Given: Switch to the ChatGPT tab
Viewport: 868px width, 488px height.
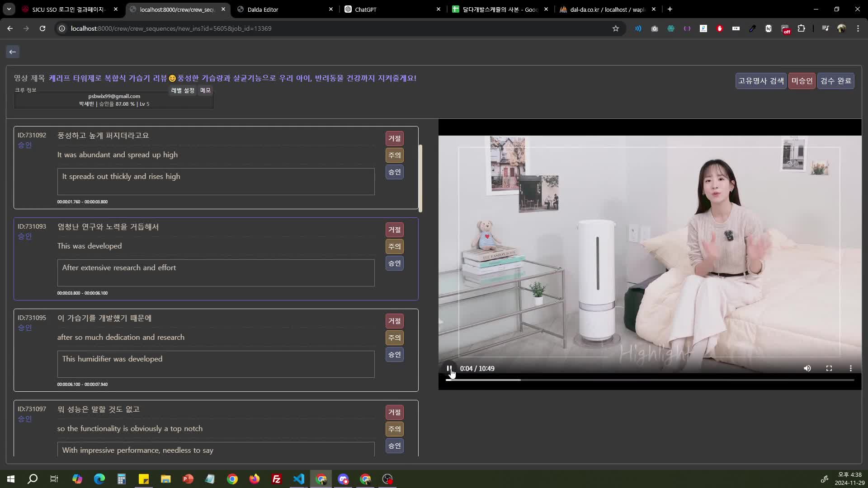Looking at the screenshot, I should [392, 9].
